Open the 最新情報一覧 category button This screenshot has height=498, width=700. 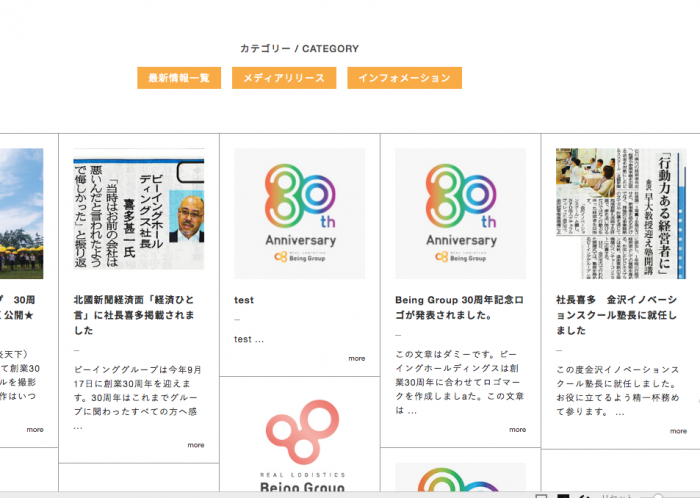pos(179,78)
